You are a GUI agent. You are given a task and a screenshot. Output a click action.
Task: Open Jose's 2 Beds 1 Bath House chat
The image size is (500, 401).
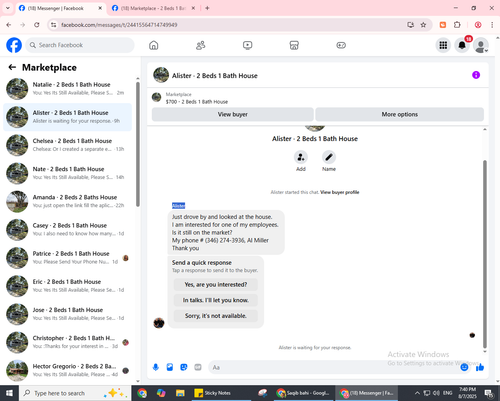pos(68,314)
